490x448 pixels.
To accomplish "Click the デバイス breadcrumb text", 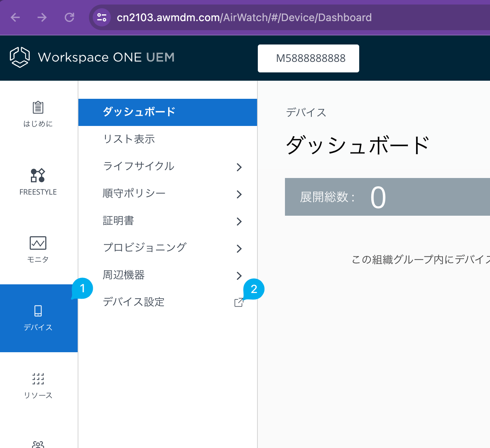I will pyautogui.click(x=306, y=112).
